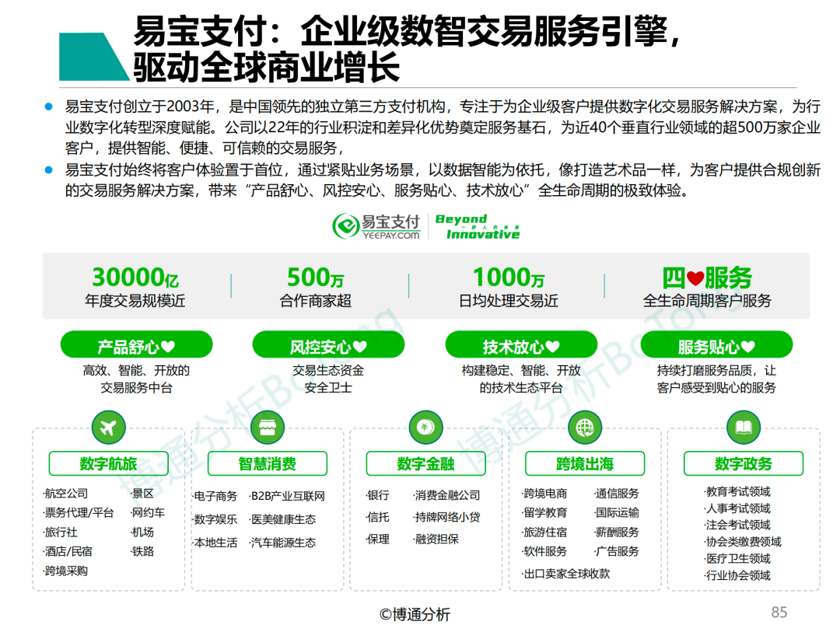Select the 数字金融 category box
Screen dimensions: 840x632
point(426,463)
